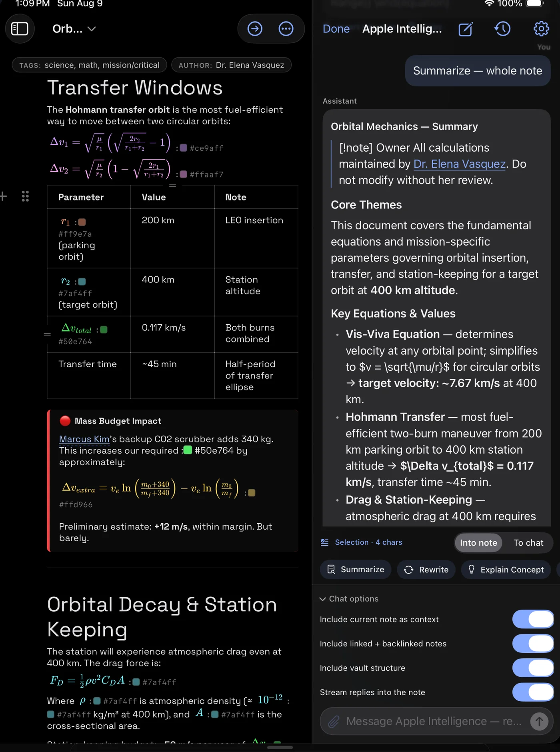Tap the Selection · 4 chars indicator
Image resolution: width=560 pixels, height=752 pixels.
[x=368, y=542]
